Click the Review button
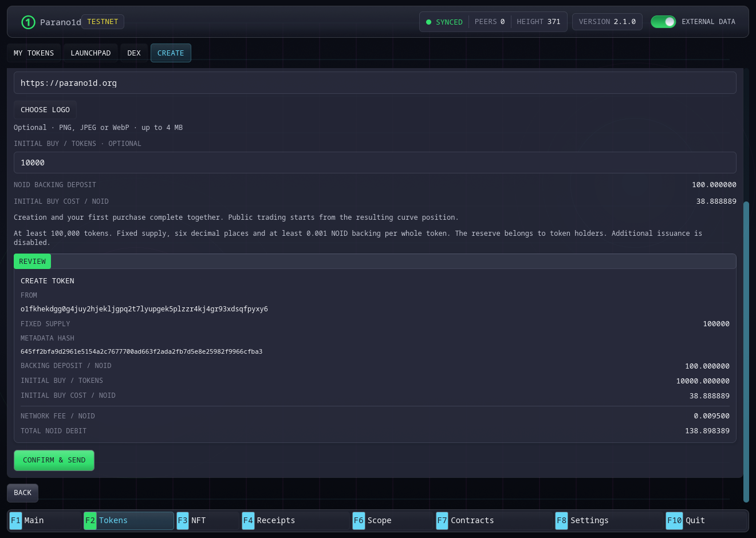756x538 pixels. [x=32, y=262]
